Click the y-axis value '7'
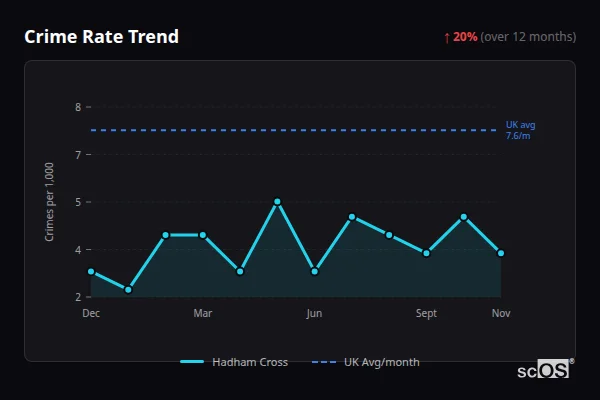The height and width of the screenshot is (400, 600). (78, 155)
